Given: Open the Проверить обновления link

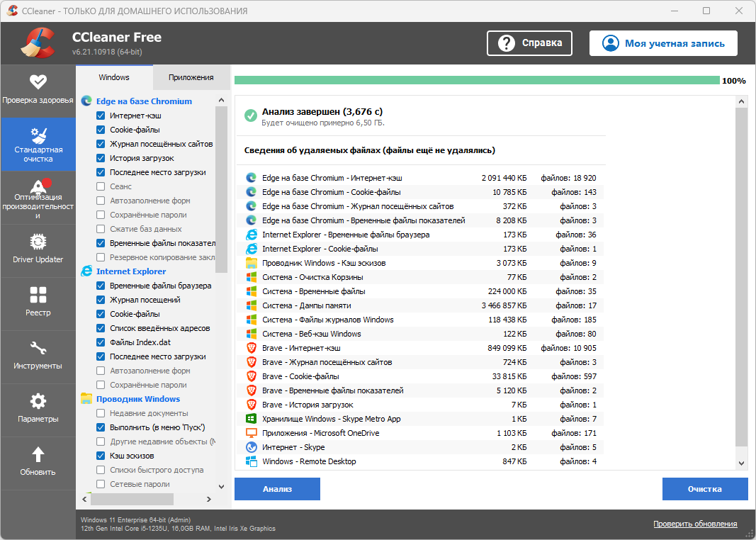Looking at the screenshot, I should coord(695,523).
